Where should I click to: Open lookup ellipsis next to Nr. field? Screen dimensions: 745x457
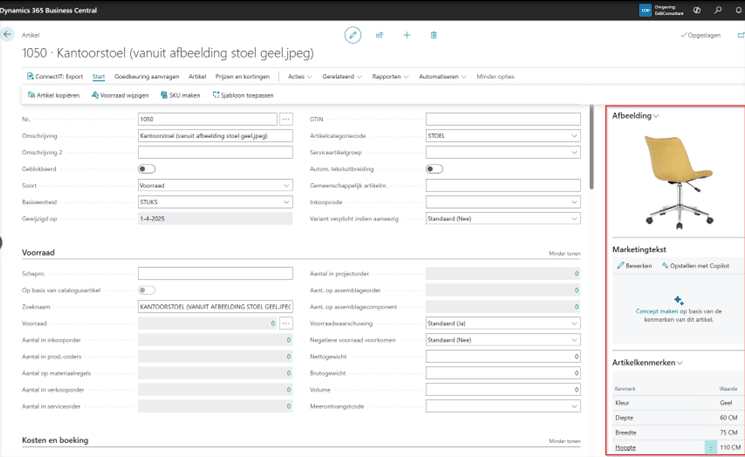(x=286, y=119)
